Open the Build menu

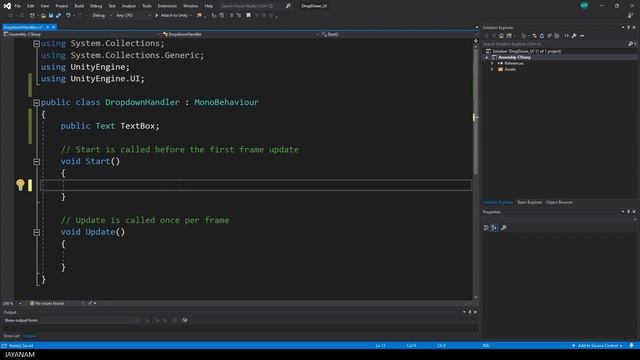tap(79, 6)
